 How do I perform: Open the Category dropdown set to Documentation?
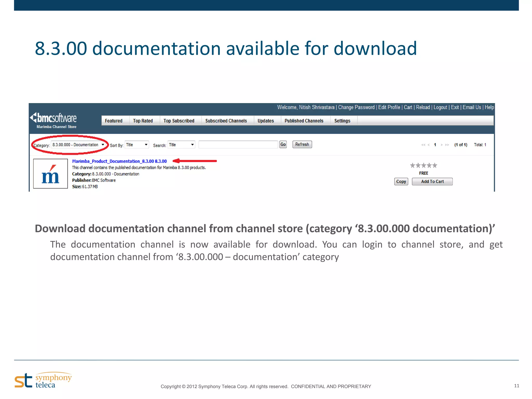pyautogui.click(x=78, y=145)
